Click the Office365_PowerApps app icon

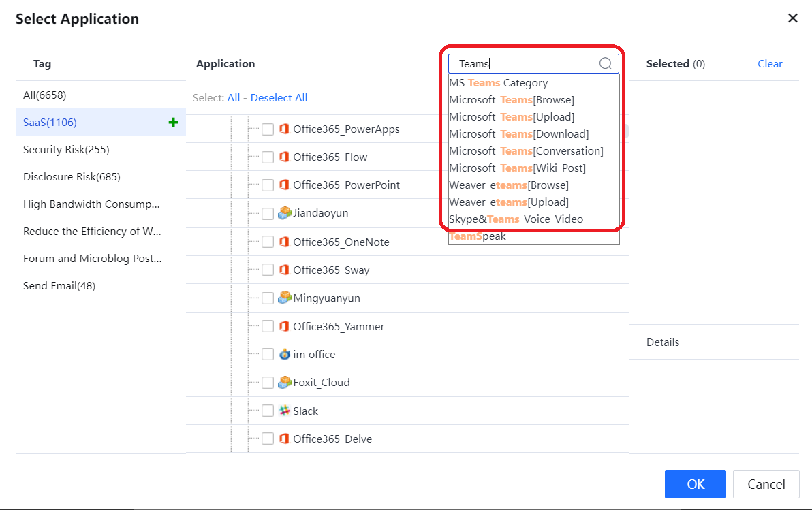[284, 129]
